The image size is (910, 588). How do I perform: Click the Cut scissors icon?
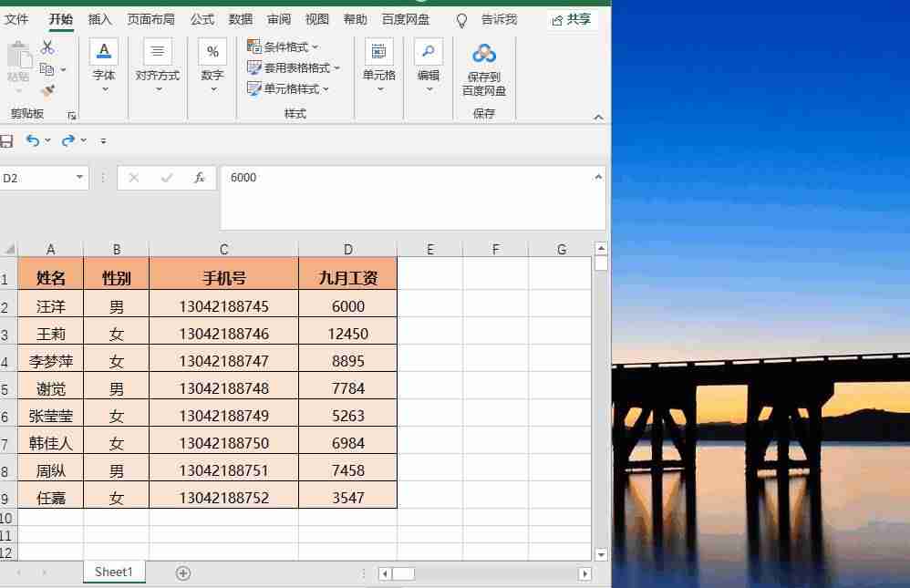tap(47, 47)
